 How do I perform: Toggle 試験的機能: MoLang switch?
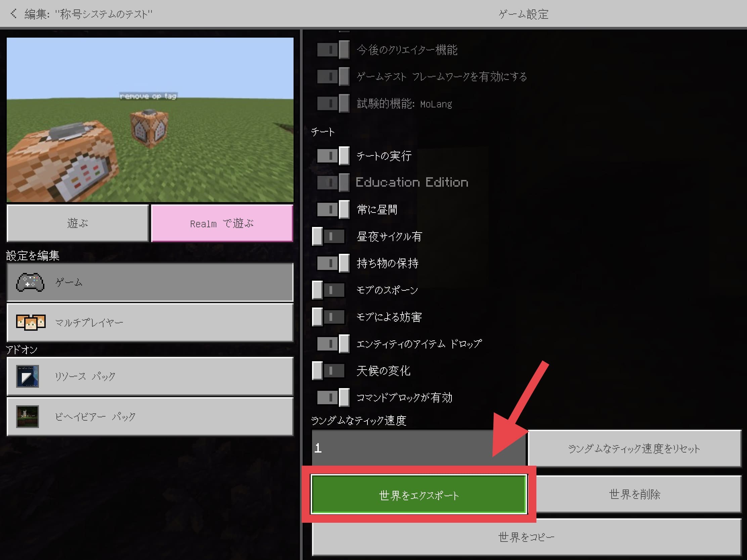click(333, 103)
